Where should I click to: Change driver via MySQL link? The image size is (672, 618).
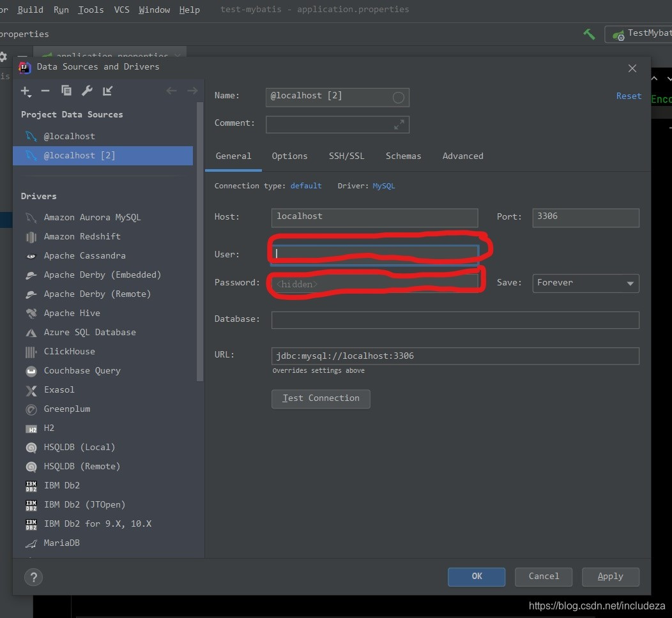[383, 186]
